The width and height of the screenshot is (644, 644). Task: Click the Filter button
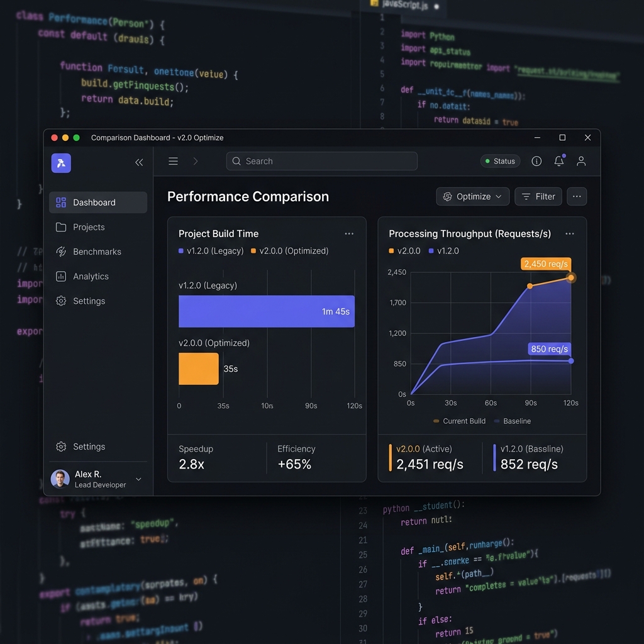[538, 196]
